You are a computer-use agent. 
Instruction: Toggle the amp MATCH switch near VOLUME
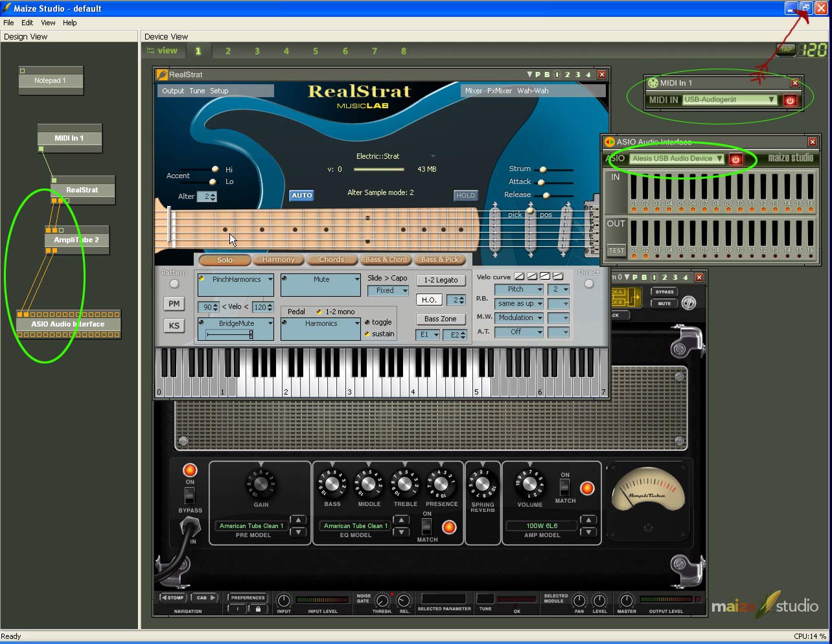[x=565, y=487]
